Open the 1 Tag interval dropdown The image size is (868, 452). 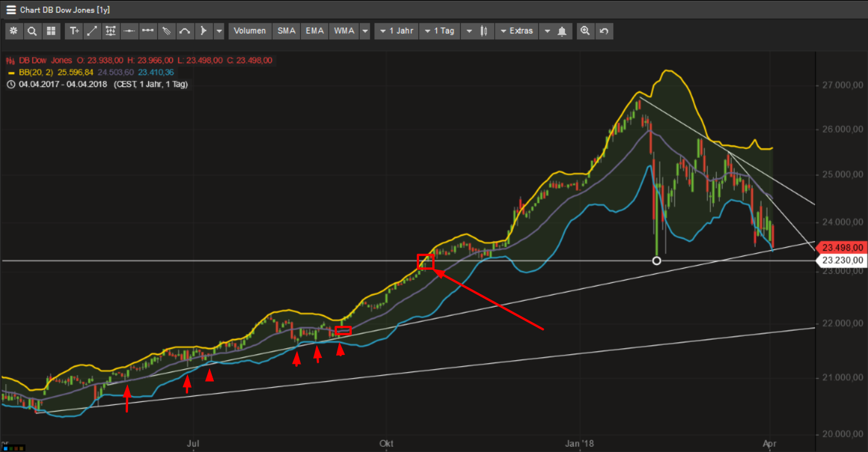coord(439,31)
